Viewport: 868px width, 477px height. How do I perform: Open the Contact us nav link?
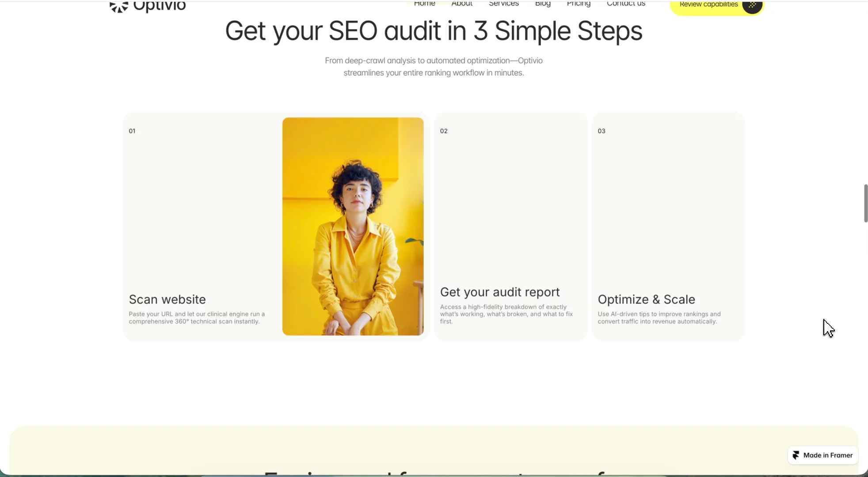pyautogui.click(x=626, y=4)
